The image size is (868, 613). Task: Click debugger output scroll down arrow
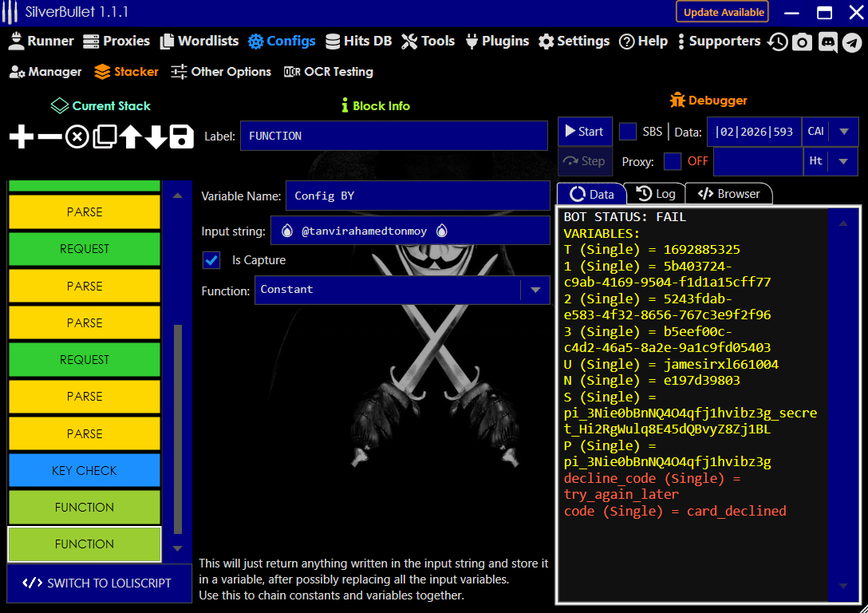click(843, 586)
